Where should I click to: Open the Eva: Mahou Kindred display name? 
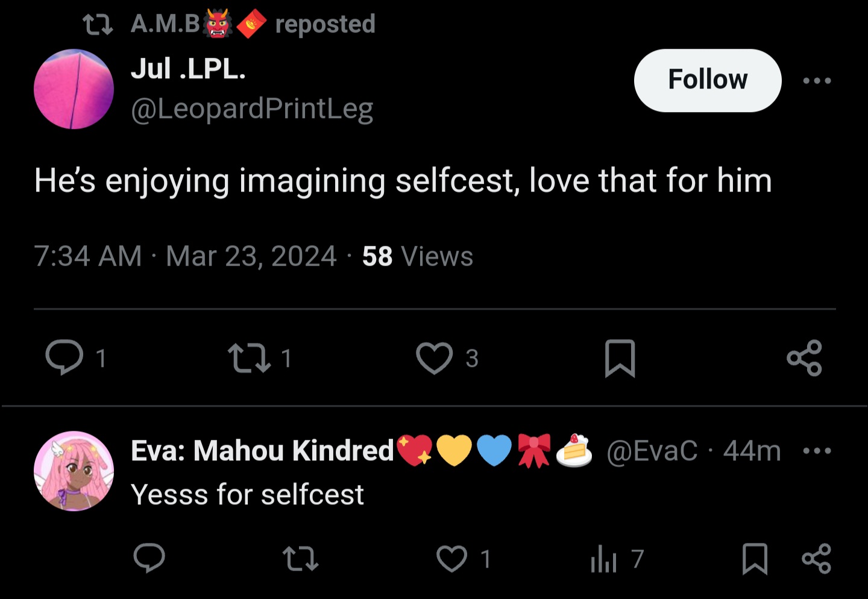point(263,451)
